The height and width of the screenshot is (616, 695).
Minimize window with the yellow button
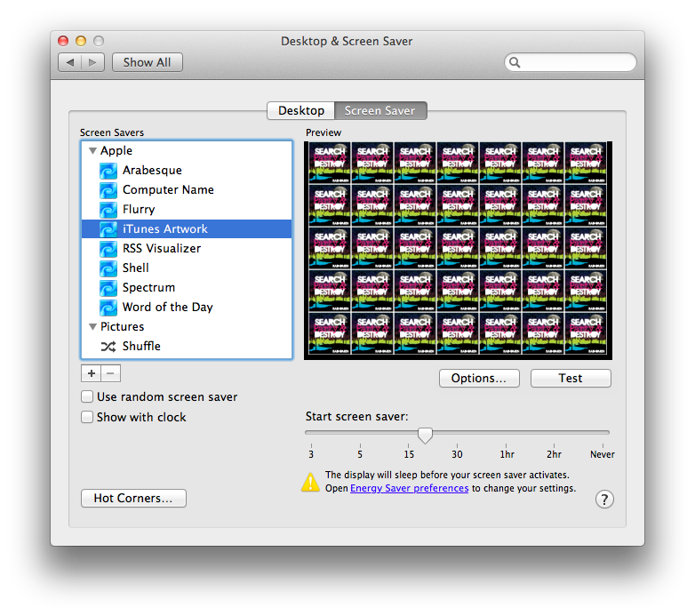point(81,41)
